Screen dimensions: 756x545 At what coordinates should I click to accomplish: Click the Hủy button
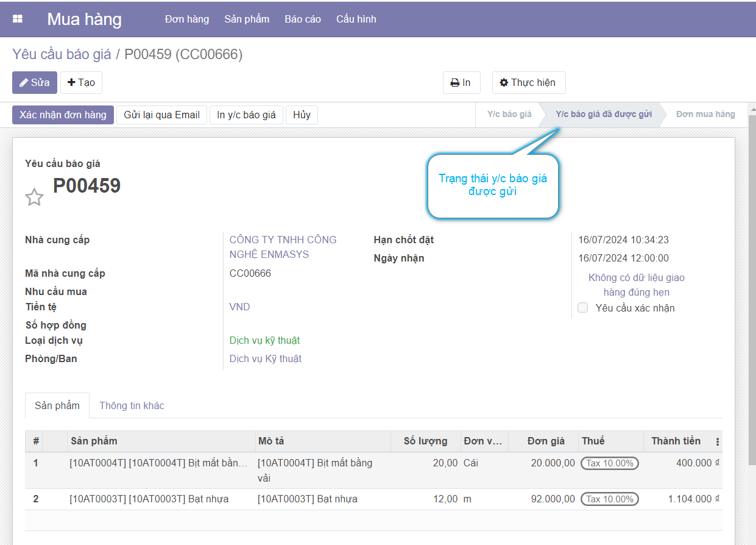[x=302, y=115]
